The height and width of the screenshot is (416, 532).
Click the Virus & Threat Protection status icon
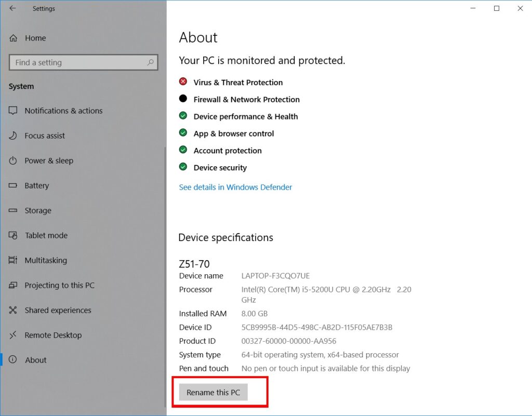[182, 82]
